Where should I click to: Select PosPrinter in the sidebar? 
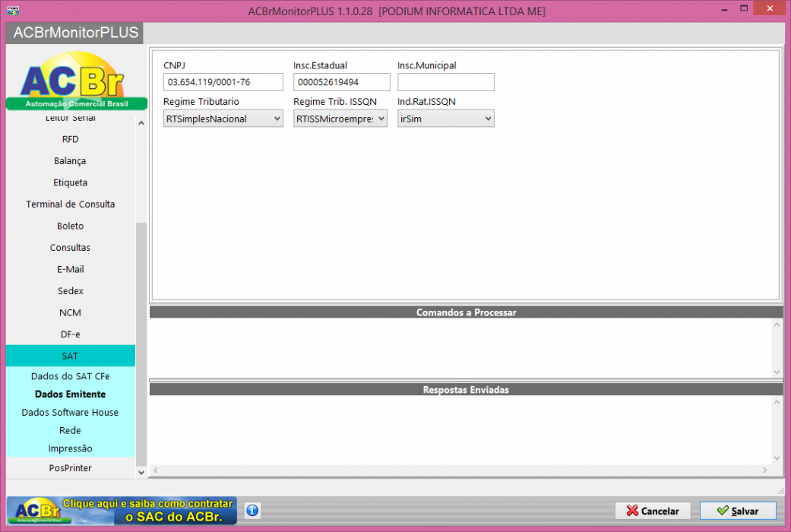coord(71,468)
